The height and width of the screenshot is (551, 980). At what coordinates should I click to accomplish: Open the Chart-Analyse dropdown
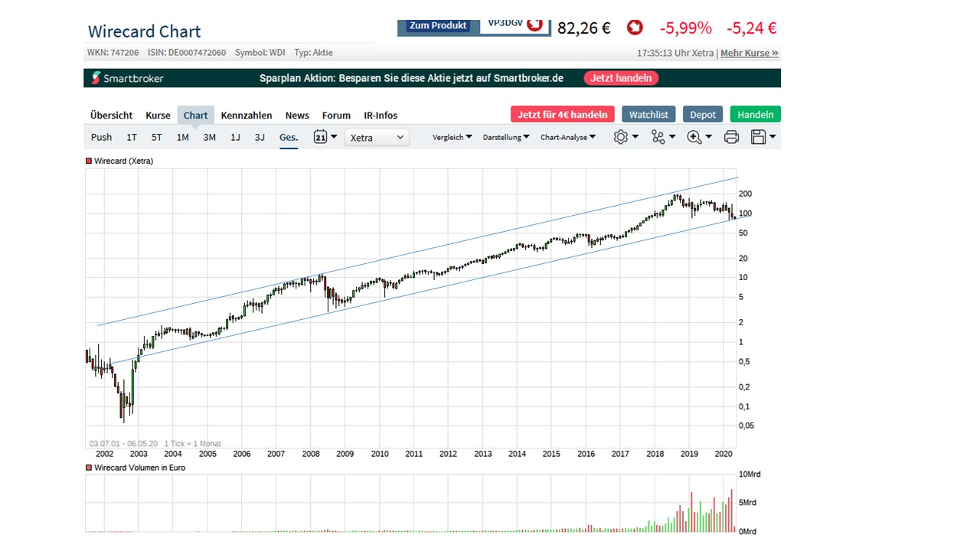coord(568,137)
